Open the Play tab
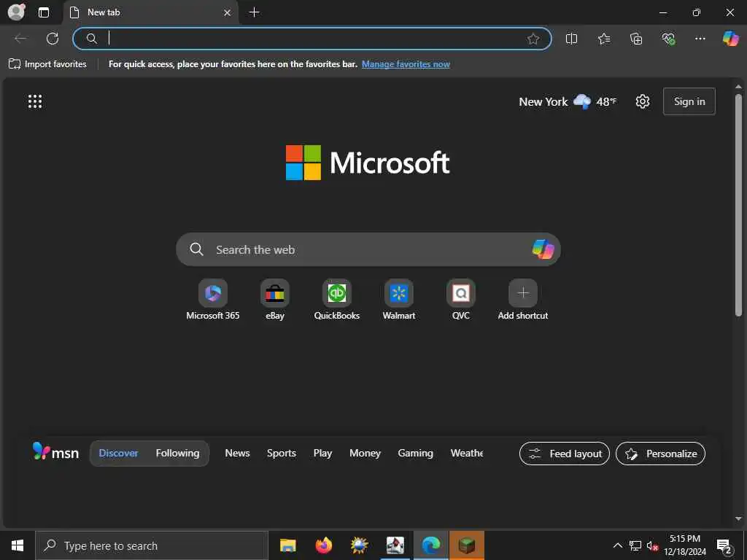The image size is (747, 560). 322,454
